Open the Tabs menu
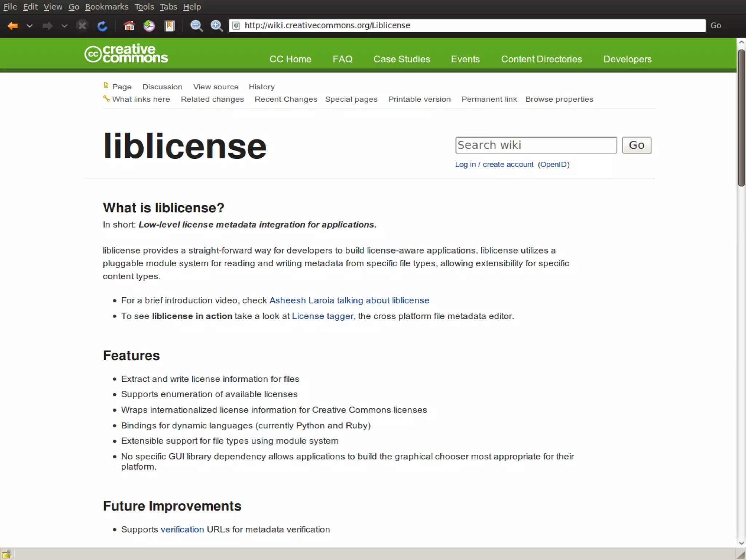 168,7
